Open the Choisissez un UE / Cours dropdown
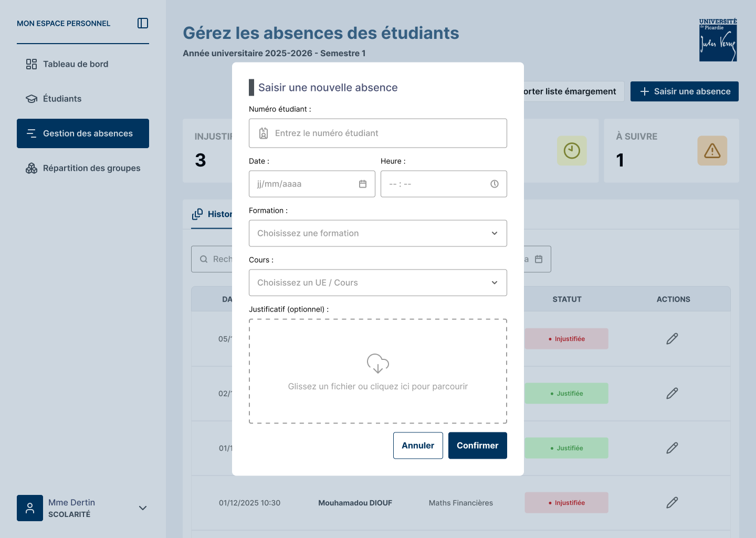Image resolution: width=756 pixels, height=538 pixels. [377, 282]
